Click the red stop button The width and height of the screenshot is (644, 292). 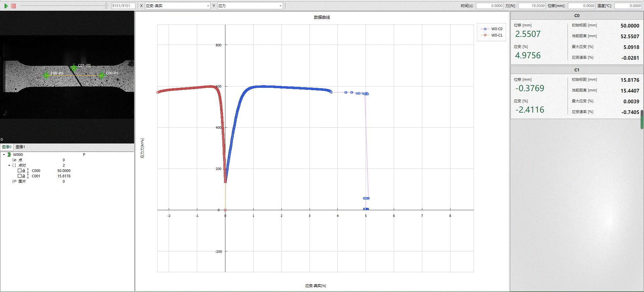[13, 6]
